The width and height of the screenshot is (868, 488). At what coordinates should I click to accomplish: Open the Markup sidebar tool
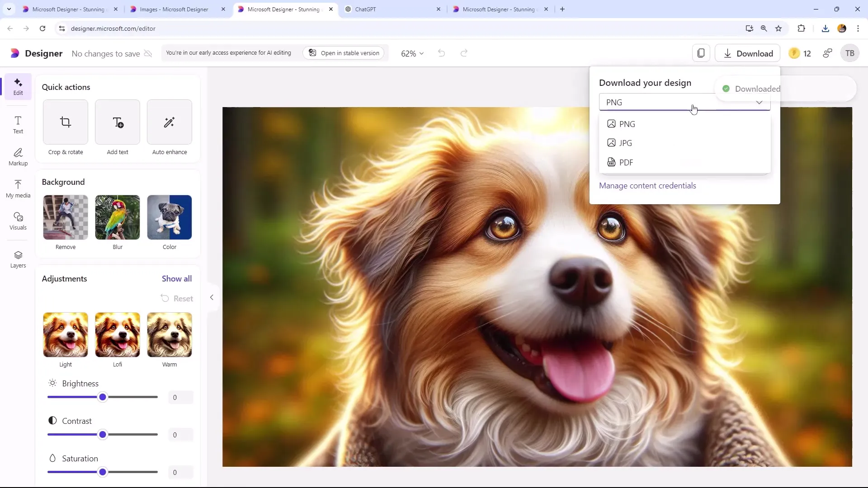[18, 157]
